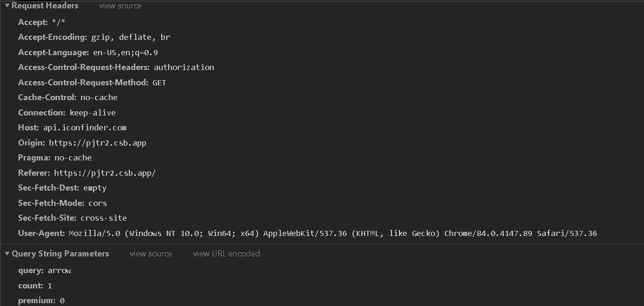644x306 pixels.
Task: Select the Host api.iconfinder.com value
Action: 85,127
